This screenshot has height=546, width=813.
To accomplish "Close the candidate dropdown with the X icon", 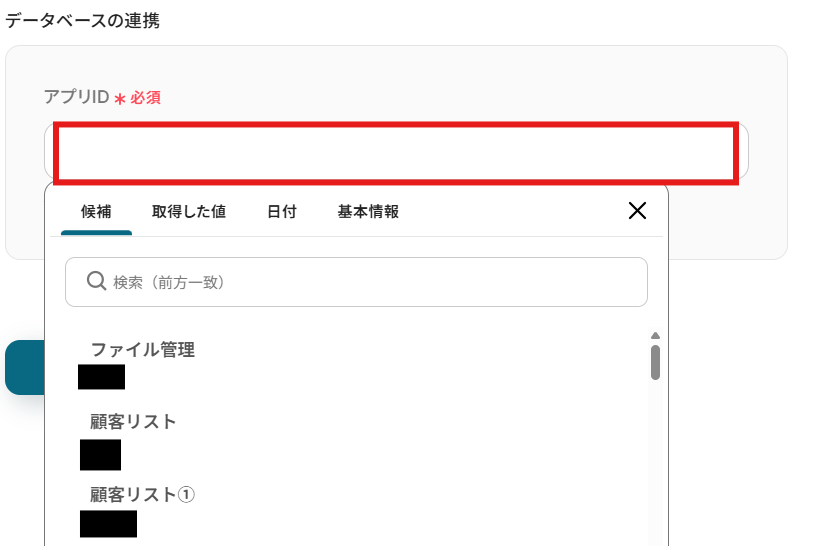I will tap(637, 210).
